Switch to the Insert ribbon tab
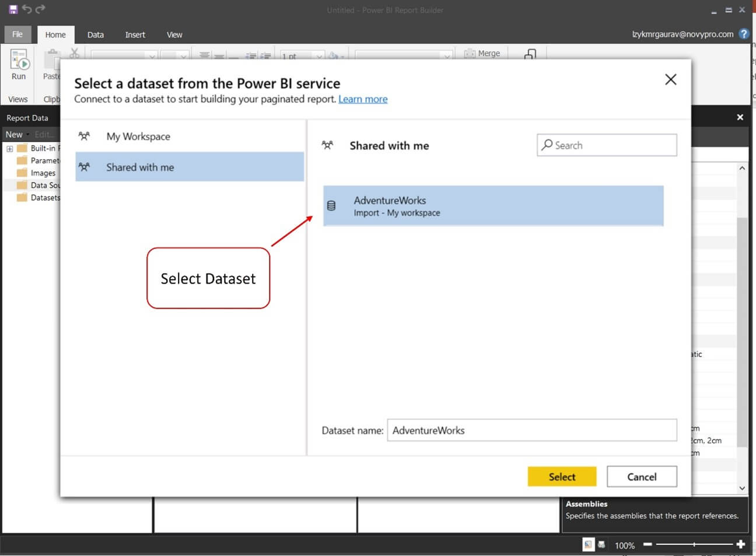The height and width of the screenshot is (556, 756). (x=135, y=34)
